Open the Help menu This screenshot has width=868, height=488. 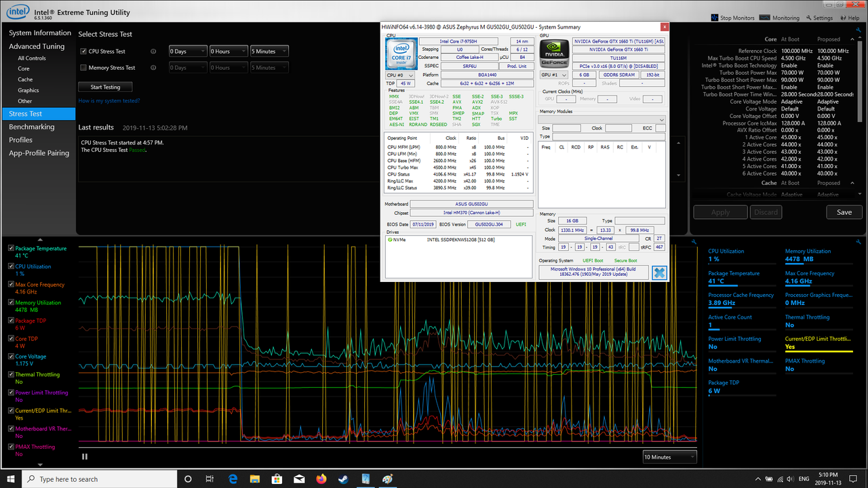pyautogui.click(x=850, y=18)
